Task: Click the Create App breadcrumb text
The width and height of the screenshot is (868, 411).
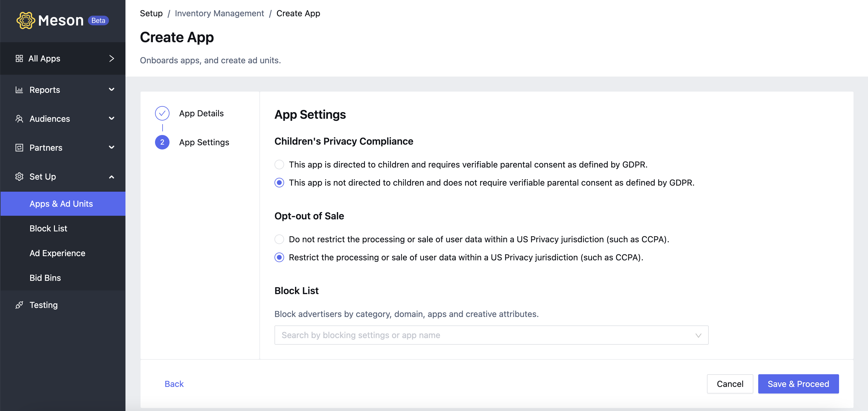Action: coord(298,14)
